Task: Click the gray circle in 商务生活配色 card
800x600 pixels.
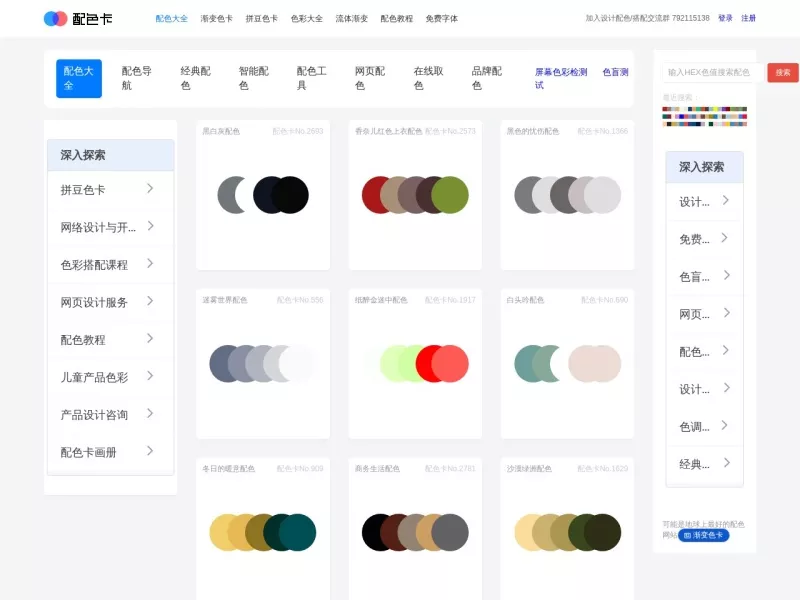Action: (451, 533)
